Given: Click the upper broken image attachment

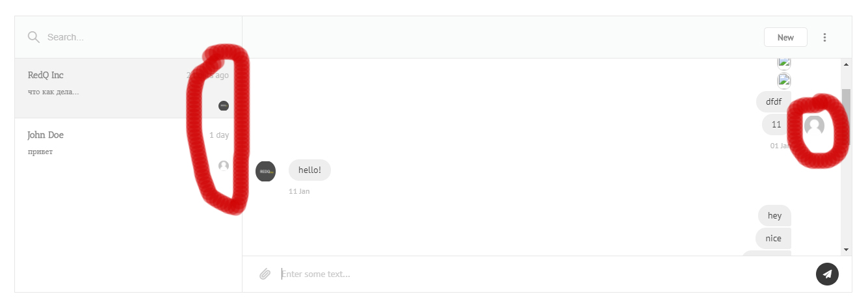Looking at the screenshot, I should click(x=784, y=63).
